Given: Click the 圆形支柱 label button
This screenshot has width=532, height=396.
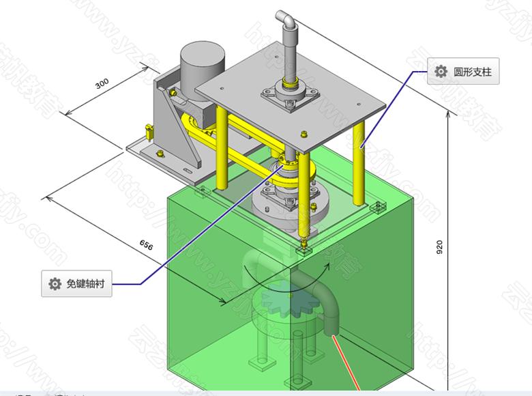Looking at the screenshot, I should coord(463,71).
